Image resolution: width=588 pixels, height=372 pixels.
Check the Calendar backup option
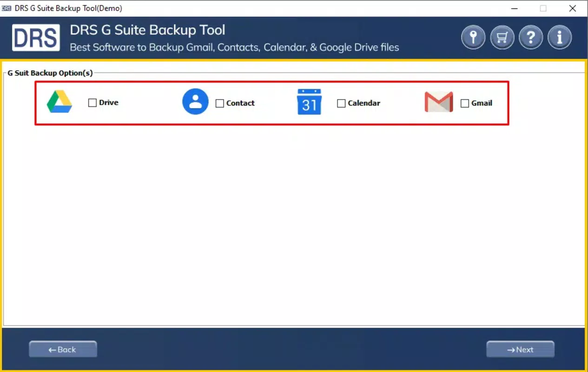click(x=341, y=103)
